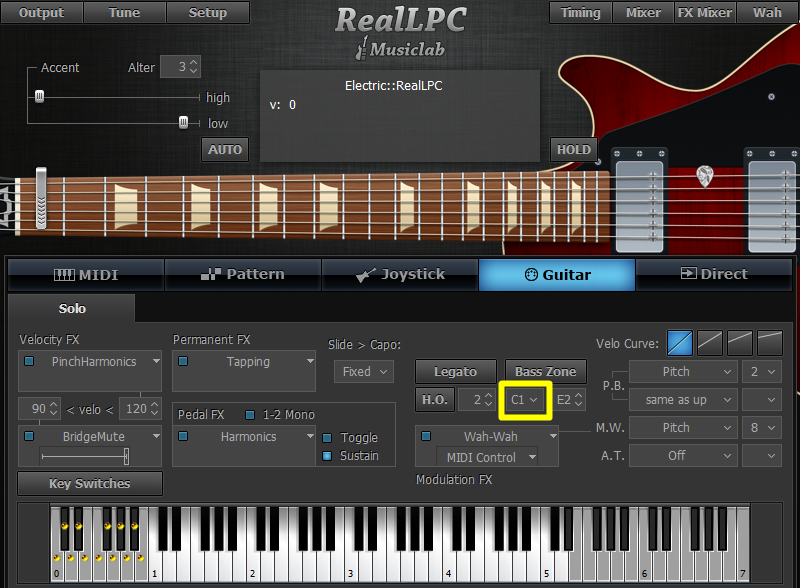The height and width of the screenshot is (588, 800).
Task: Switch to the Direct tab
Action: (x=714, y=274)
